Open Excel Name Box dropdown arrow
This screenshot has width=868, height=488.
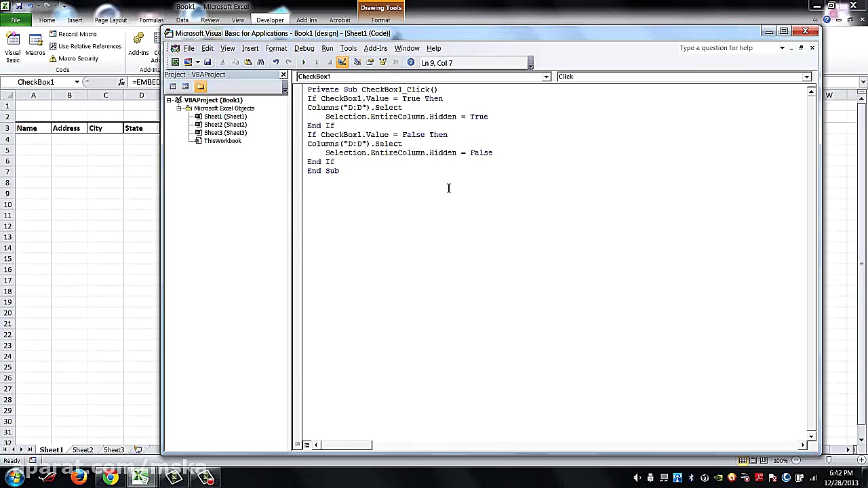pyautogui.click(x=77, y=82)
